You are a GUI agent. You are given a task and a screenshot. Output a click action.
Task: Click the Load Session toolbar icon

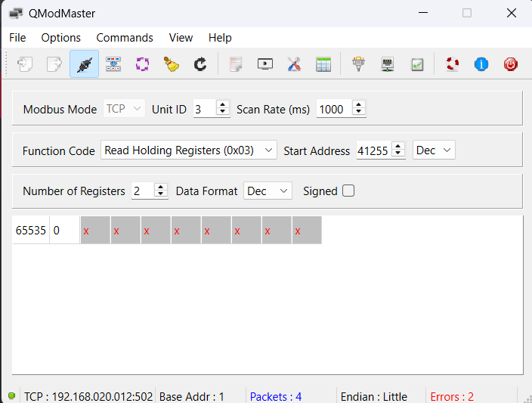point(25,64)
